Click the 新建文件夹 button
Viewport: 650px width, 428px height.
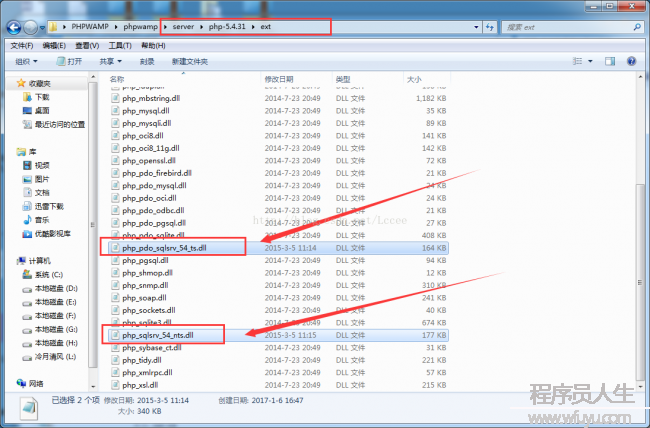tap(189, 61)
